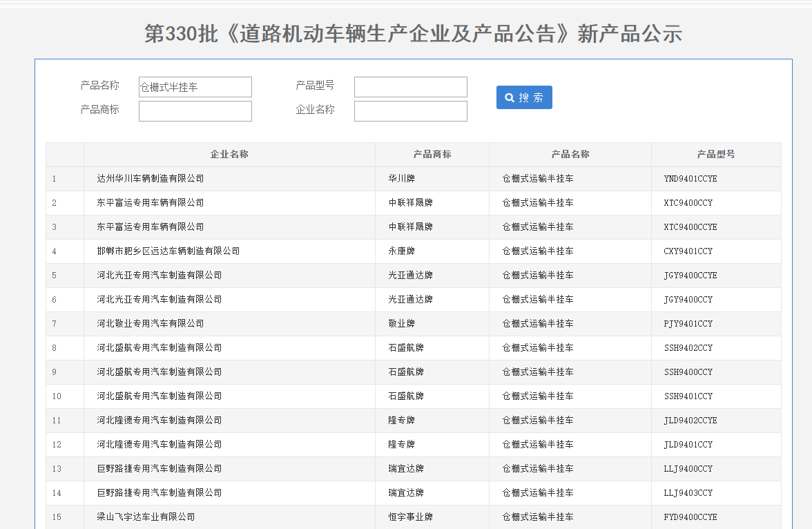Click model JLD9401CCY
Screen dimensions: 812x529
[688, 445]
